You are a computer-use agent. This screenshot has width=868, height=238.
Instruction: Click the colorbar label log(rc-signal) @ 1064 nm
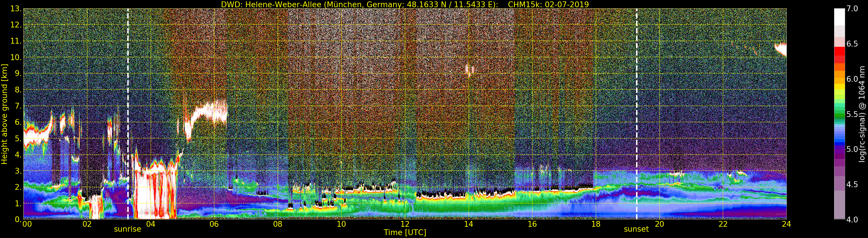coord(862,114)
